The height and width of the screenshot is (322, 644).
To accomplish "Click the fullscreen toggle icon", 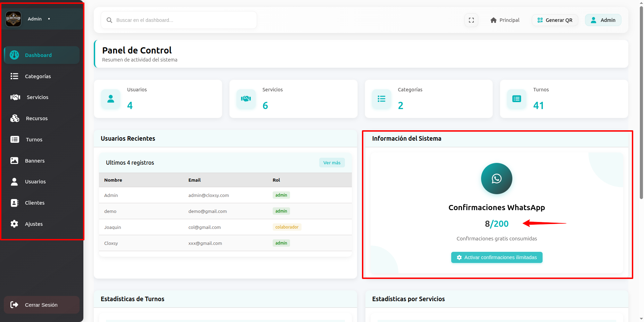I will tap(471, 20).
